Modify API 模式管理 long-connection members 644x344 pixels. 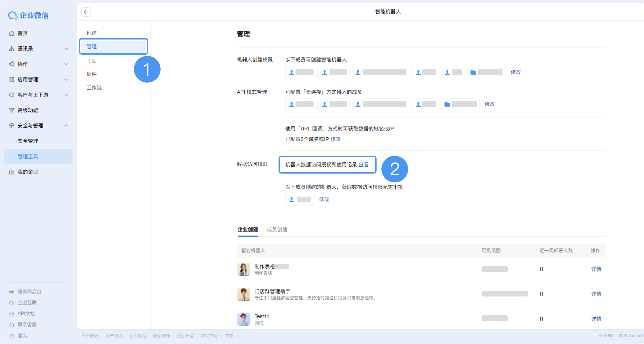click(x=490, y=104)
